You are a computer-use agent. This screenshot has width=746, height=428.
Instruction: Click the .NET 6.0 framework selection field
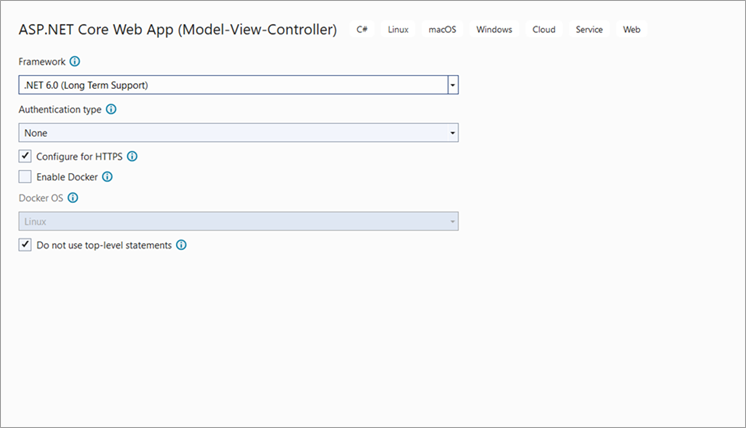pyautogui.click(x=232, y=86)
